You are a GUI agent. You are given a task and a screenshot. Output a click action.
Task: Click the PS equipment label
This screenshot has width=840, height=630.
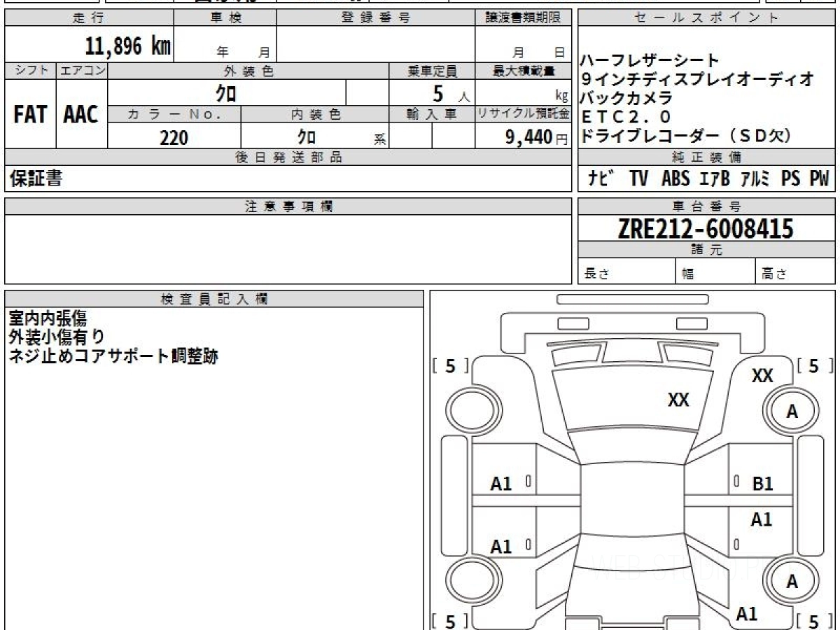[792, 179]
